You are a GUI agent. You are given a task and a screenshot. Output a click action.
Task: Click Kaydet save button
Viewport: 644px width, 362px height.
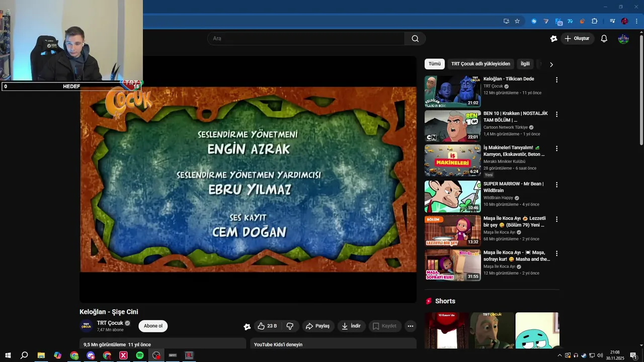coord(385,326)
